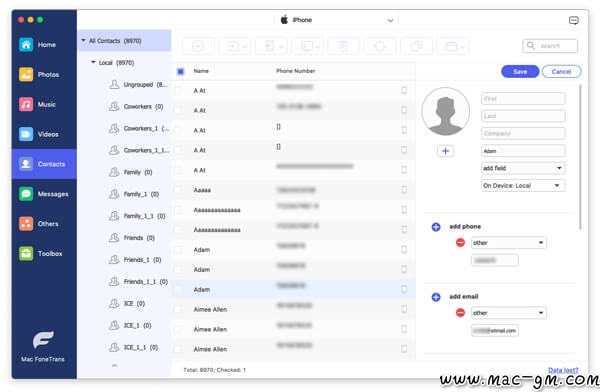600x392 pixels.
Task: Save the contact edits
Action: [x=520, y=72]
